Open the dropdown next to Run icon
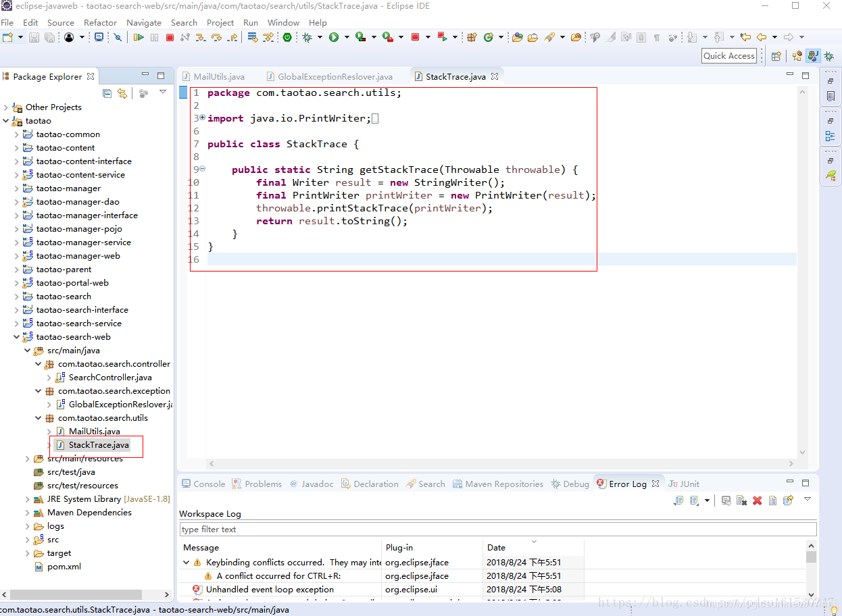 347,37
